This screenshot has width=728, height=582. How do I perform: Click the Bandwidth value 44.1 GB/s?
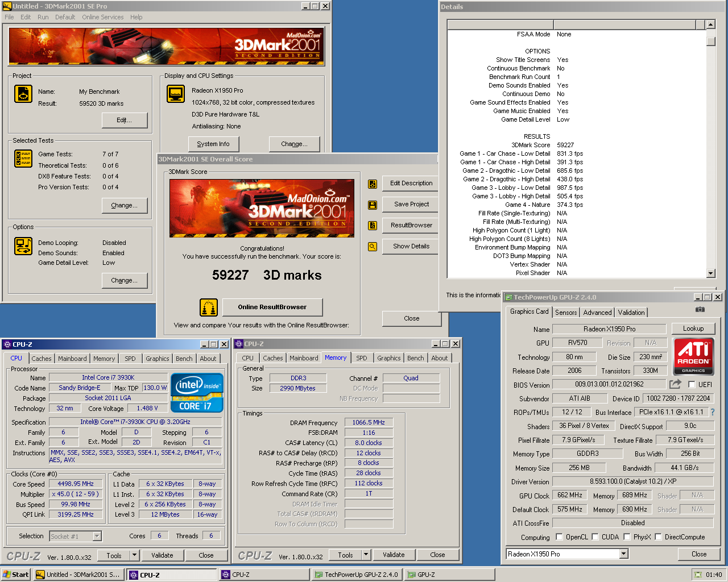click(x=684, y=468)
